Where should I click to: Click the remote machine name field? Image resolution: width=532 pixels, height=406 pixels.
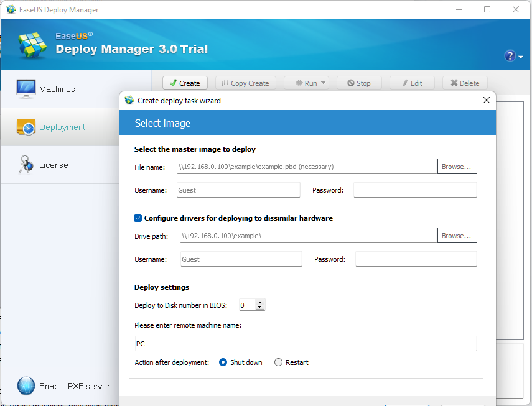point(305,344)
